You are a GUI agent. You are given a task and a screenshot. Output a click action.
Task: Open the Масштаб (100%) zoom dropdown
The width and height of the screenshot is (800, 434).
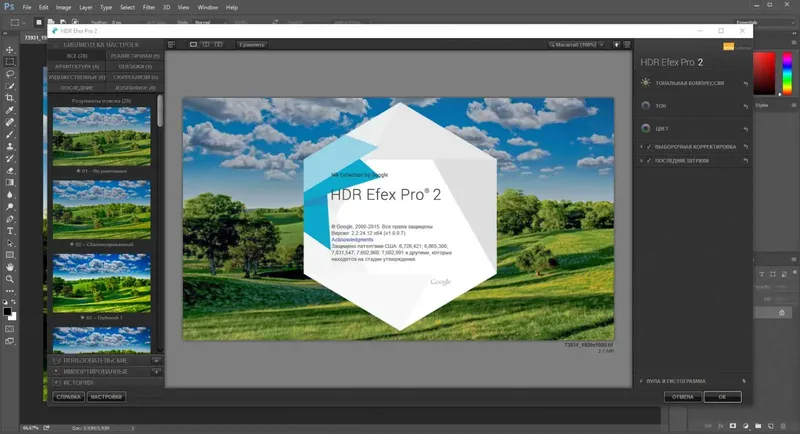[x=577, y=45]
